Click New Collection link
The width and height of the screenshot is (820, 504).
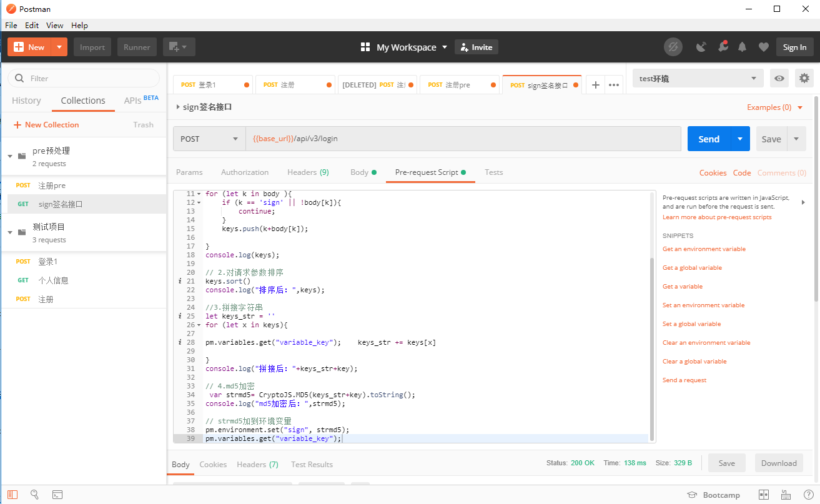click(x=46, y=125)
